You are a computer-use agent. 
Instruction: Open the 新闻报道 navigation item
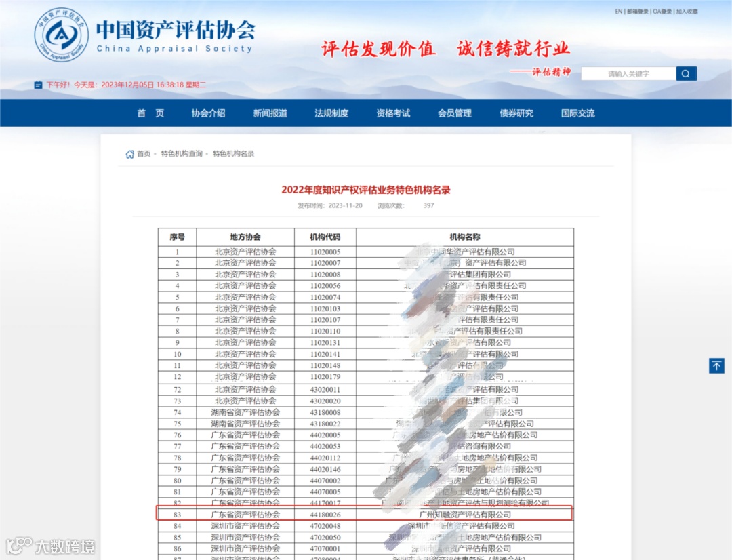coord(270,113)
